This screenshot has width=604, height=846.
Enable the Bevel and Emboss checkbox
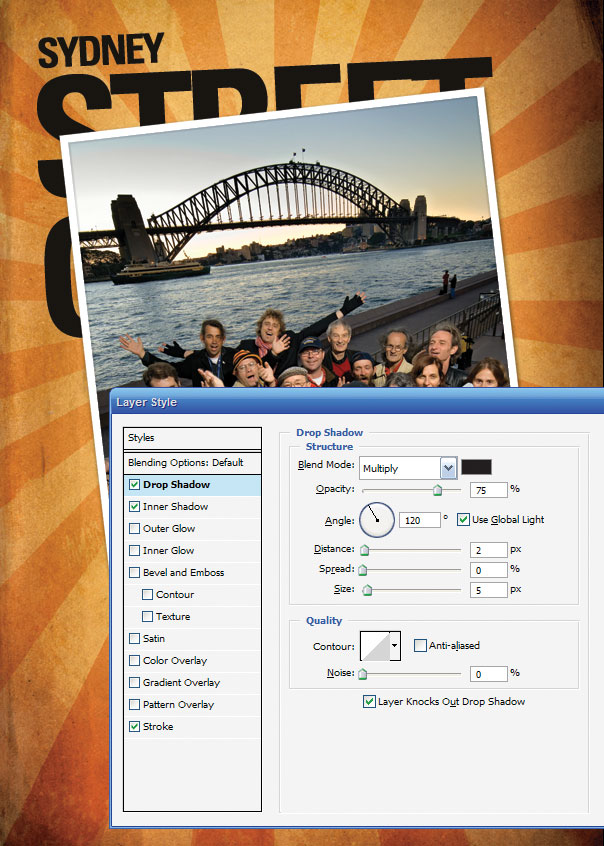tap(134, 573)
